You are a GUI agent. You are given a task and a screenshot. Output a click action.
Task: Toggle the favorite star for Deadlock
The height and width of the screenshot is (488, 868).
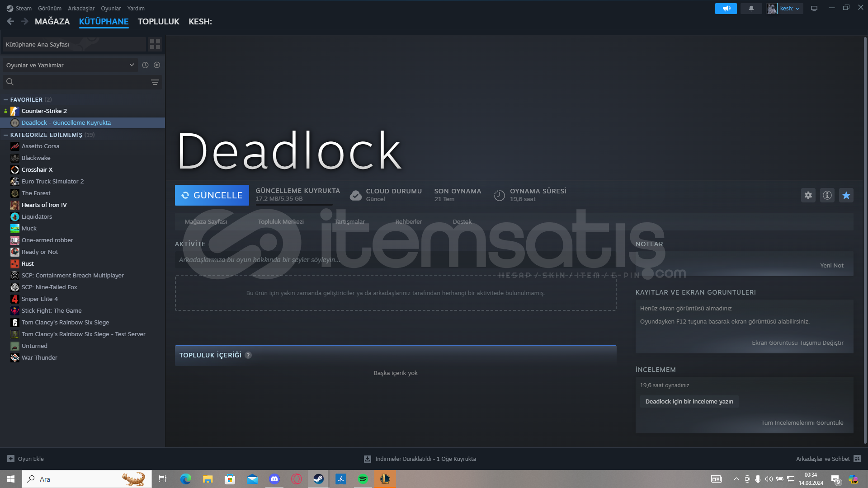point(846,195)
